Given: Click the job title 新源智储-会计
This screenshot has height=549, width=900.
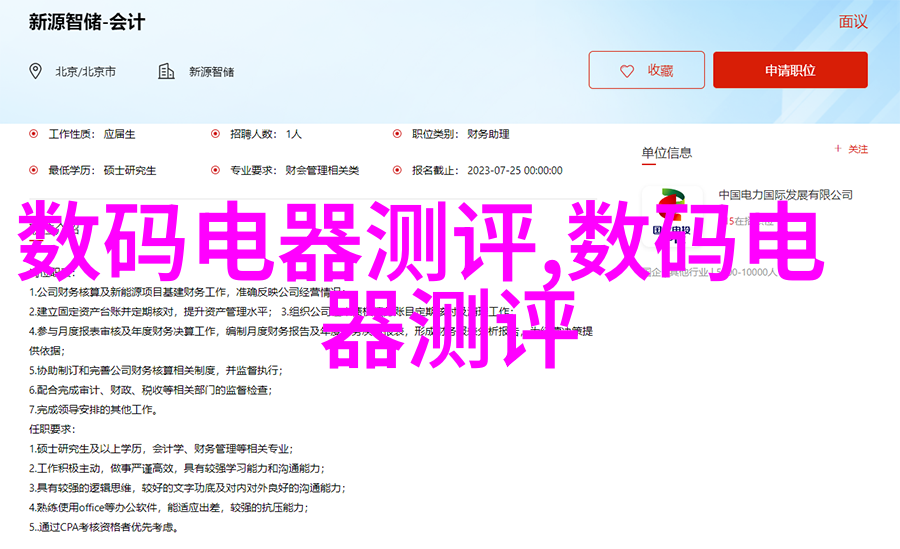Looking at the screenshot, I should (x=87, y=22).
